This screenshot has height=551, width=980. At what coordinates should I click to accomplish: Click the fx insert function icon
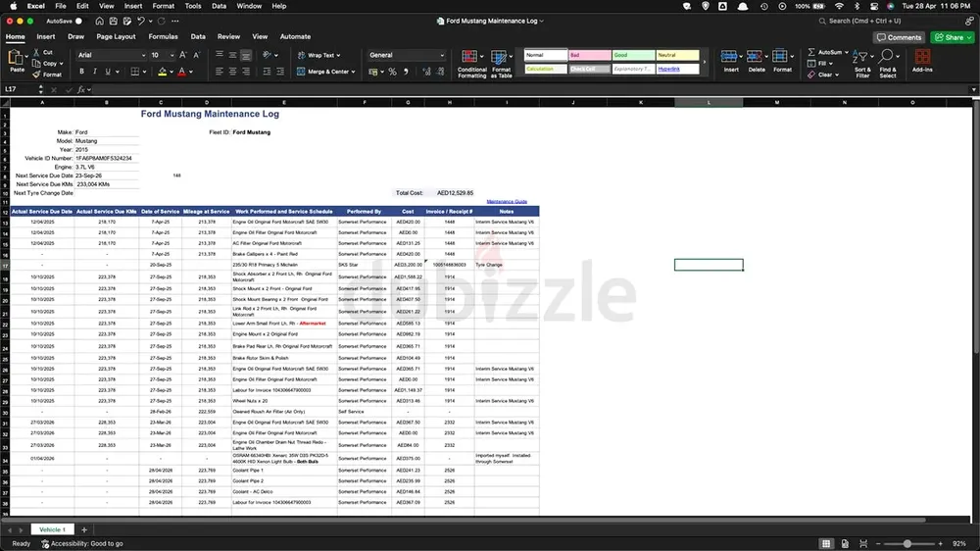[81, 89]
